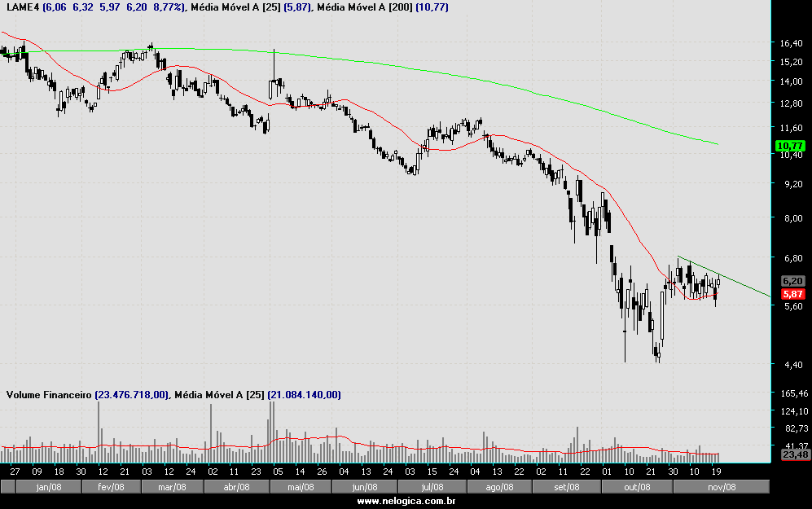
Task: Select the 4,40 price axis value
Action: (793, 365)
